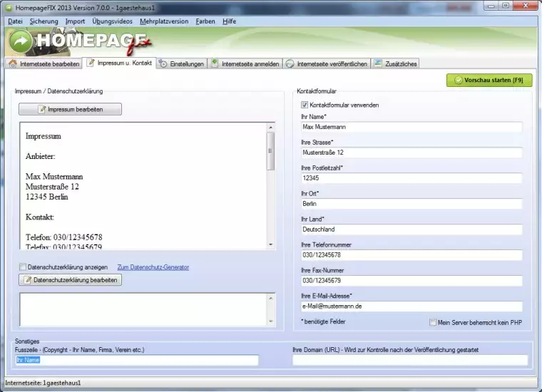Screen dimensions: 542x392
Task: Switch to Zusätzliches tab
Action: click(x=395, y=63)
